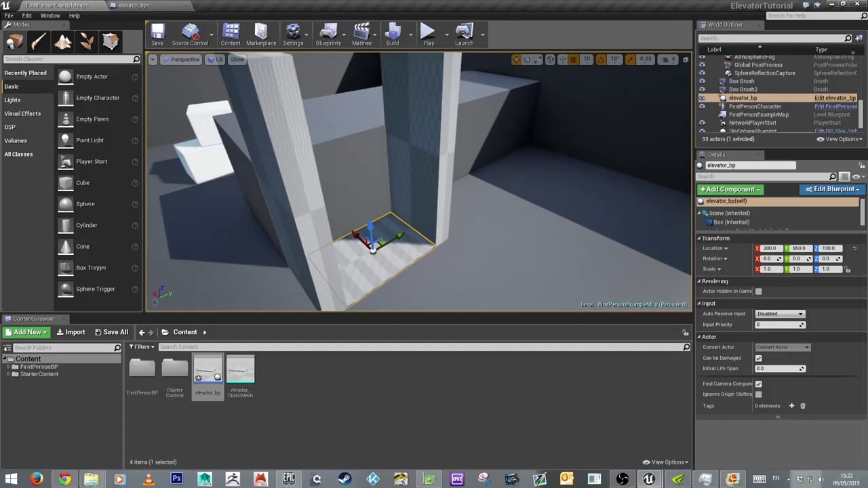Click the Edit Blueprint button

point(832,189)
